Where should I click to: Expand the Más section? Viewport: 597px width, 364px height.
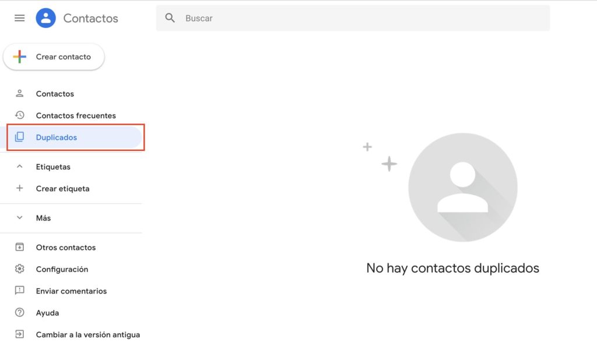[20, 218]
